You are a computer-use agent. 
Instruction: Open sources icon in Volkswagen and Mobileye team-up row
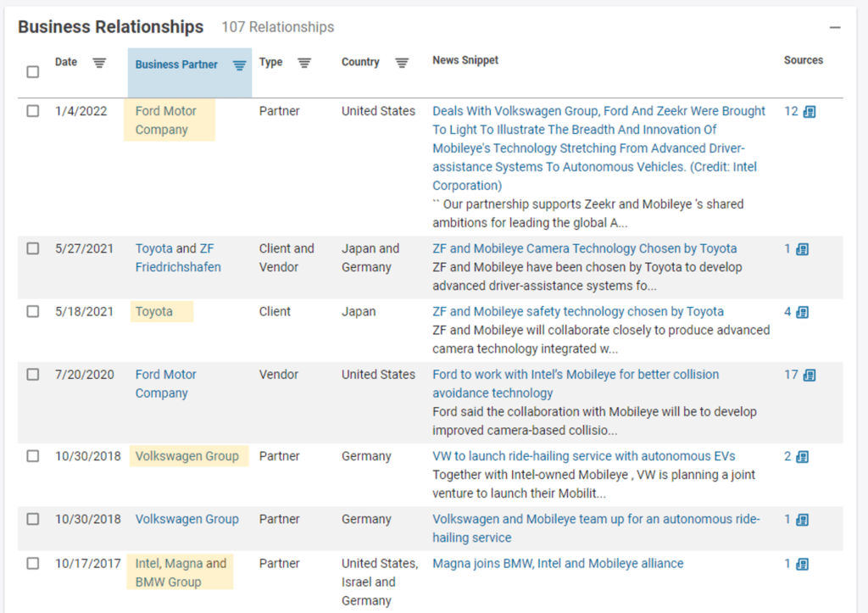[802, 520]
